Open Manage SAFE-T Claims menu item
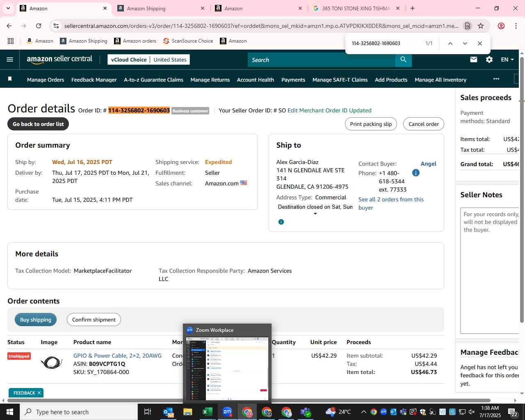This screenshot has height=420, width=525. [x=340, y=80]
